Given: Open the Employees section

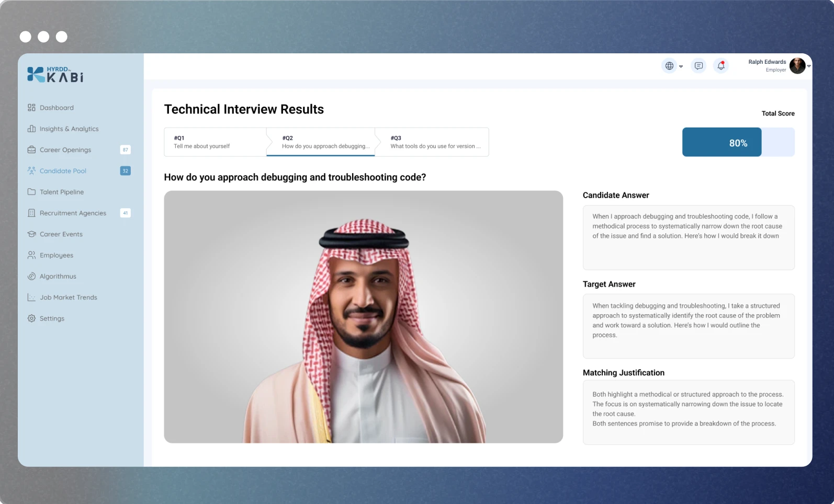Looking at the screenshot, I should (57, 255).
